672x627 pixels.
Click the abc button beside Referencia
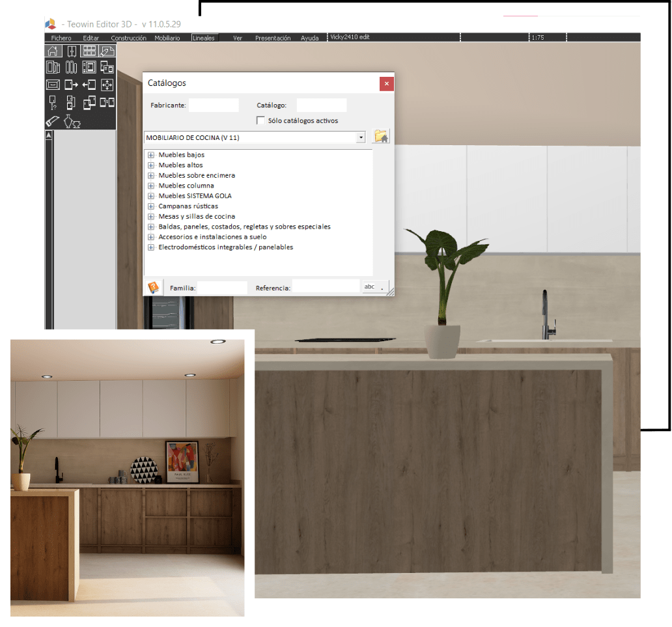(x=375, y=286)
